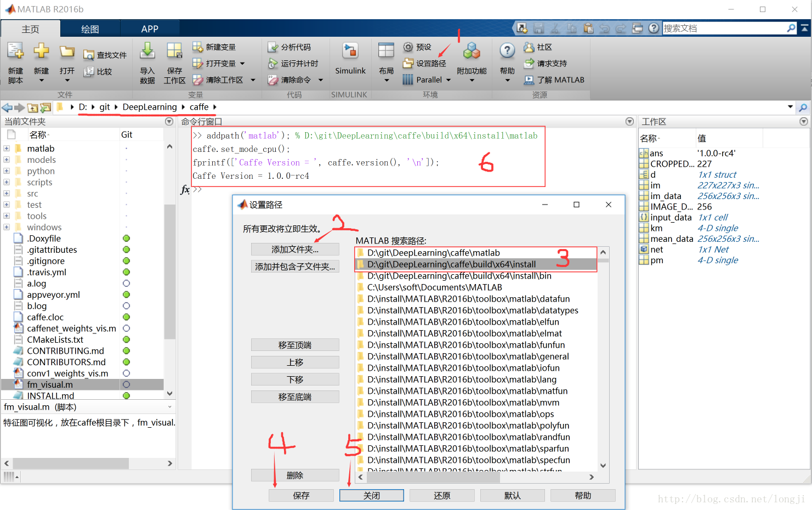Expand the windows folder in file browser

(x=7, y=227)
